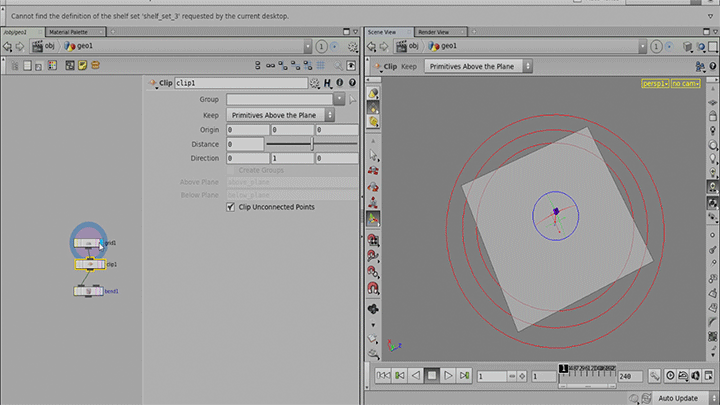
Task: Toggle the viewport light bulb display option
Action: [713, 158]
